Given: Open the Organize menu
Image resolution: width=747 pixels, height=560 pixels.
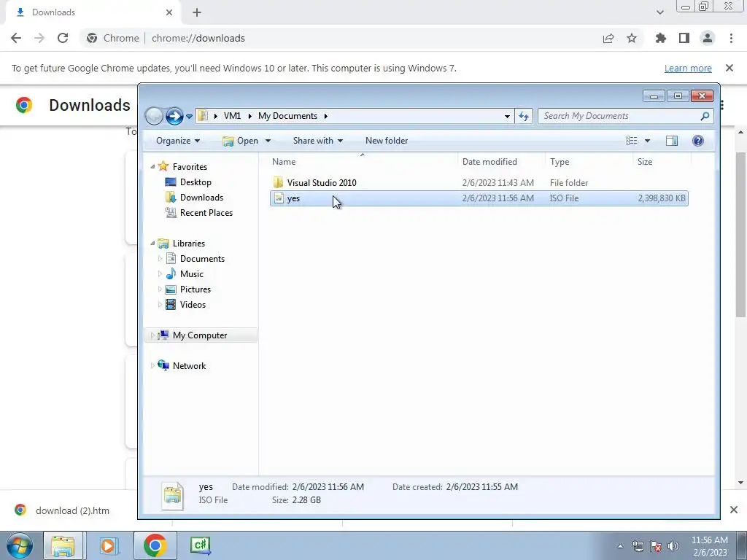Looking at the screenshot, I should click(x=178, y=141).
